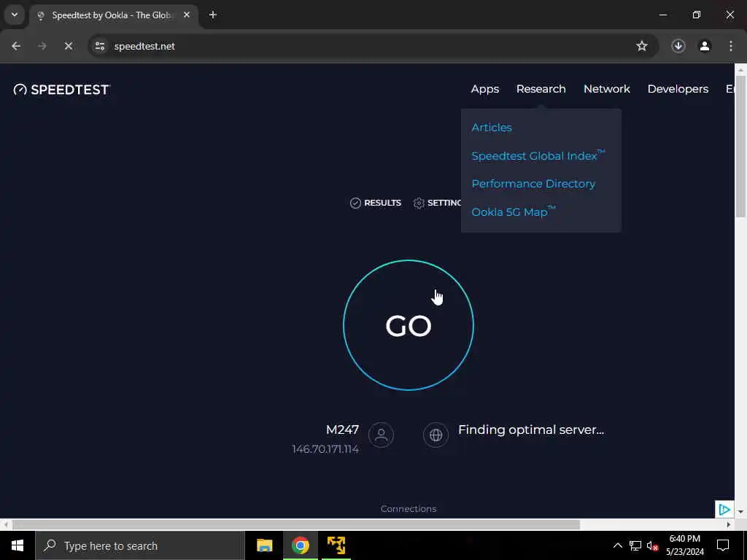Click the M247 provider name
Screen dimensions: 747x560
(x=342, y=429)
